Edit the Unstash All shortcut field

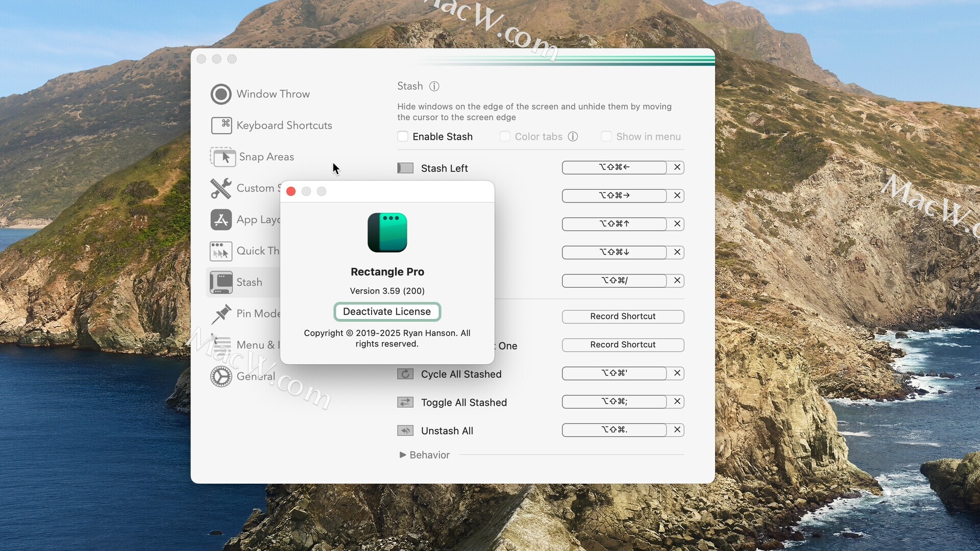click(614, 430)
